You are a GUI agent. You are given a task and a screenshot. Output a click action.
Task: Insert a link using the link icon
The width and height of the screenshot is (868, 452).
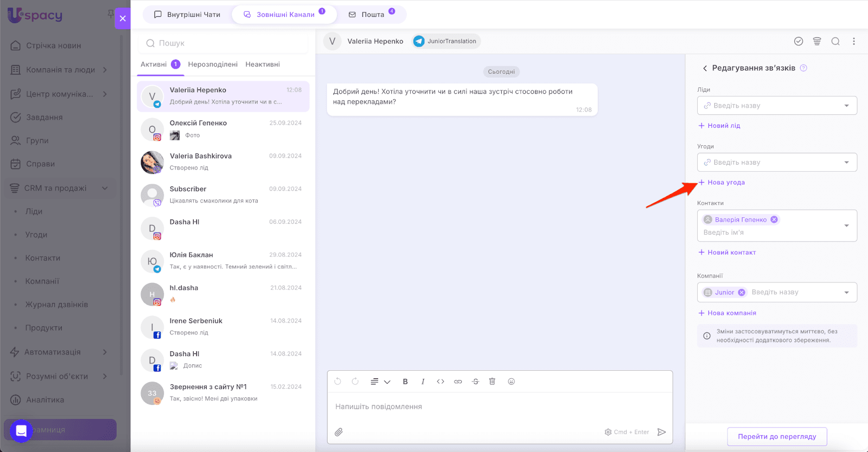(x=458, y=382)
